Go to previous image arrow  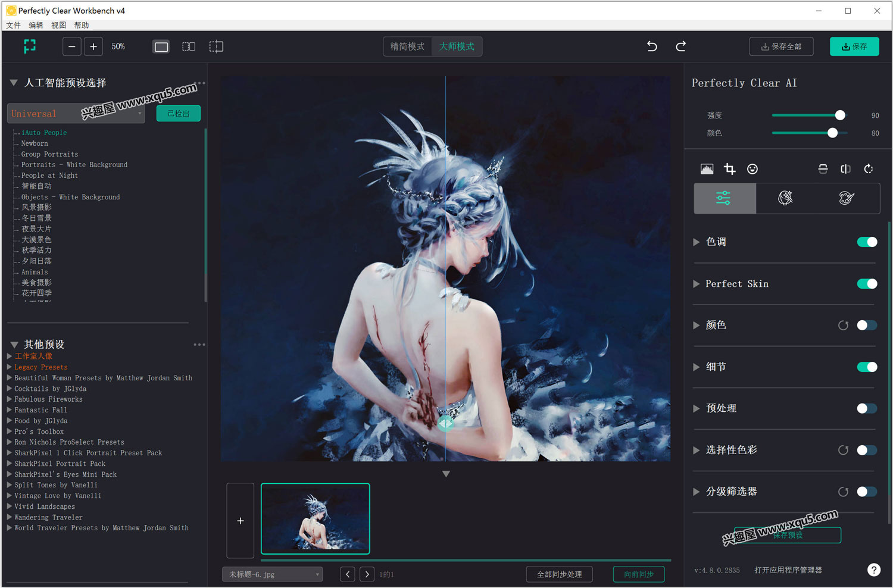pos(348,574)
